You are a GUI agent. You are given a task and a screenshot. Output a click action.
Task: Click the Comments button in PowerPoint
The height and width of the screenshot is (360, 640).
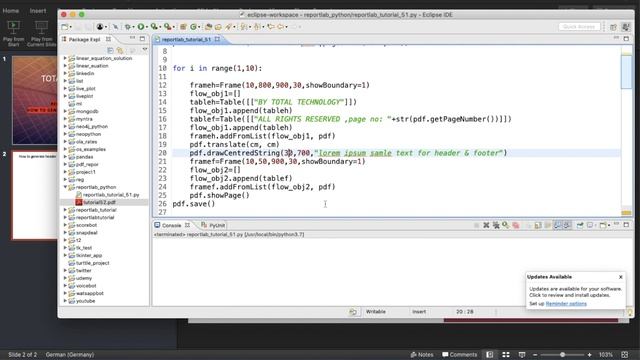[x=460, y=355]
